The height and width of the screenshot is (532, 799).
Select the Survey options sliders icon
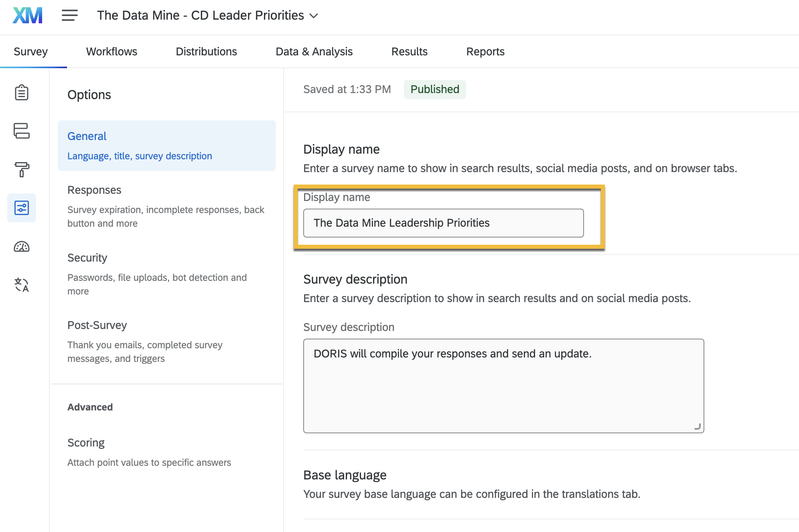click(22, 208)
